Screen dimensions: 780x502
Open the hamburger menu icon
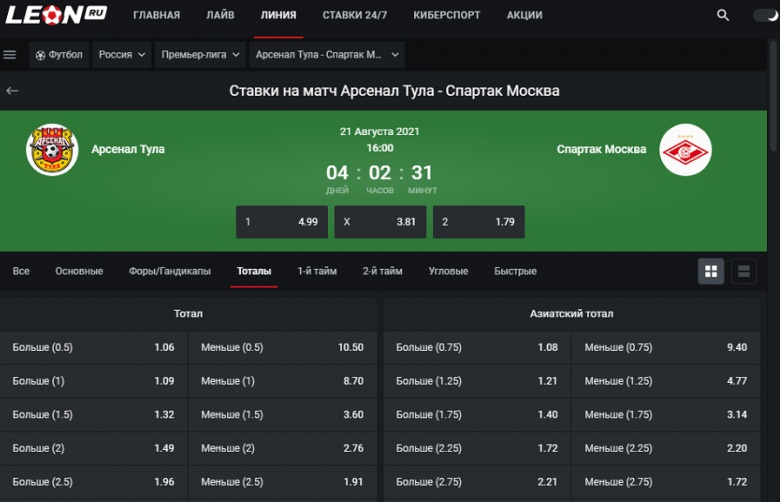(10, 55)
